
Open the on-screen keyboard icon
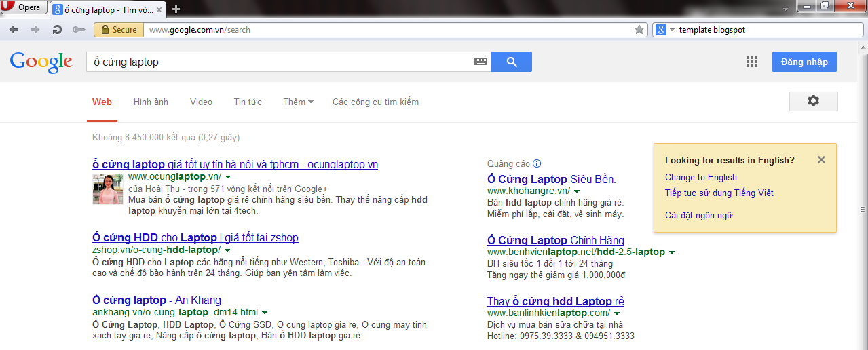480,62
